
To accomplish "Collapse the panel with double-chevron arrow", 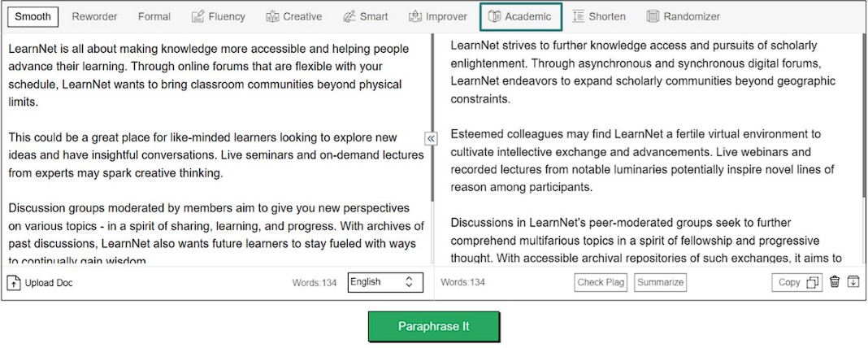I will (x=431, y=139).
